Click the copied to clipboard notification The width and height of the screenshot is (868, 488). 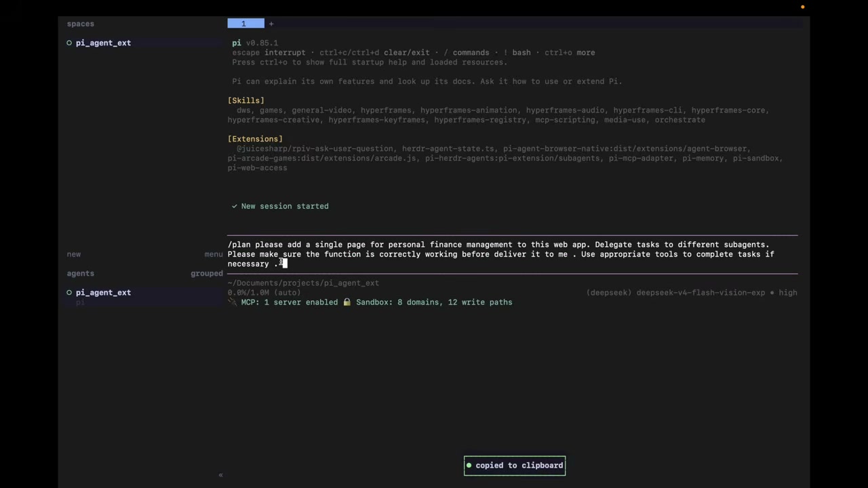[x=515, y=466]
